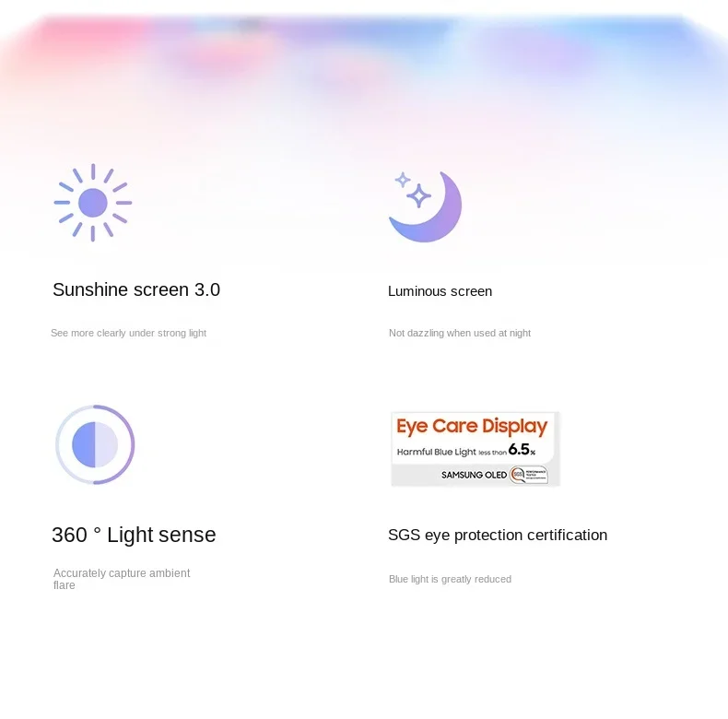
Task: Select the Sunshine screen 3.0 heading
Action: (x=136, y=289)
